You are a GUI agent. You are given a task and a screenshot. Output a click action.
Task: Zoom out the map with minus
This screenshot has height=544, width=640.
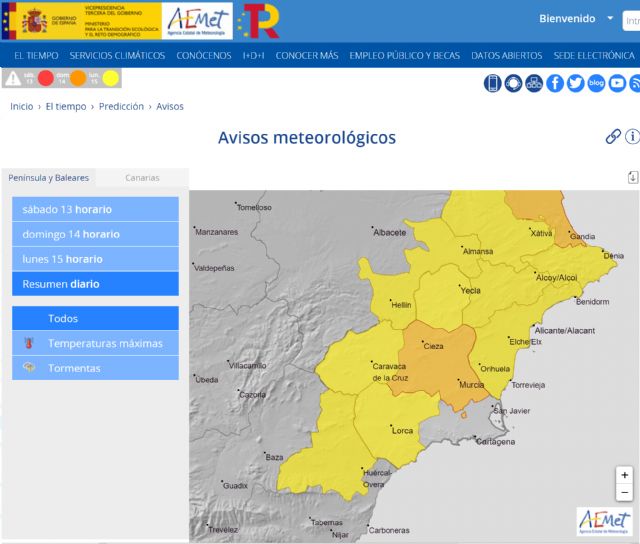click(x=624, y=493)
